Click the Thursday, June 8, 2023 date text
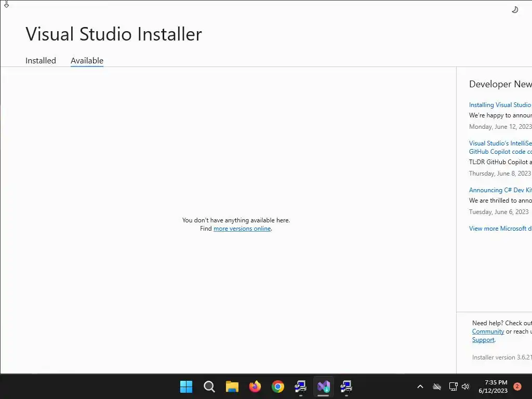 point(500,174)
